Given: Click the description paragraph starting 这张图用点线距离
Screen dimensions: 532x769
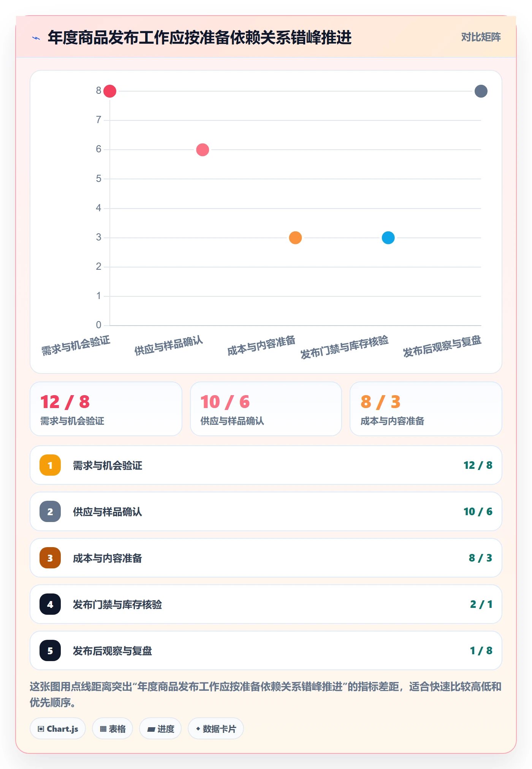Looking at the screenshot, I should [266, 695].
